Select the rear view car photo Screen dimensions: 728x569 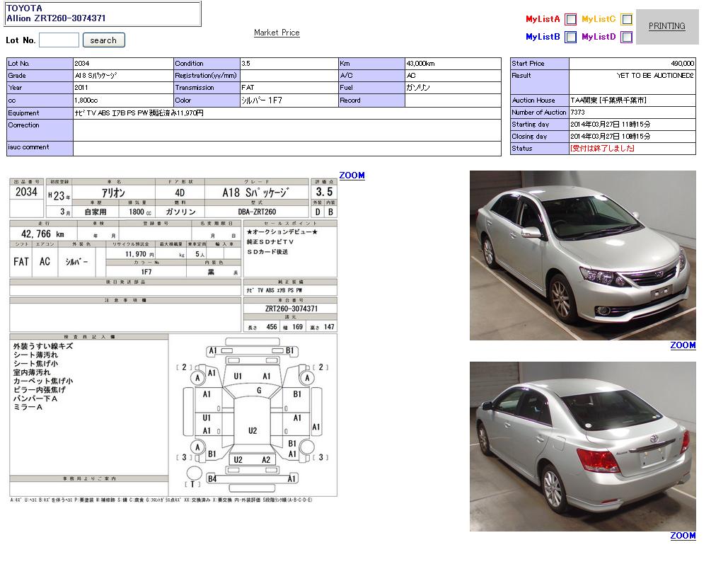[x=582, y=447]
